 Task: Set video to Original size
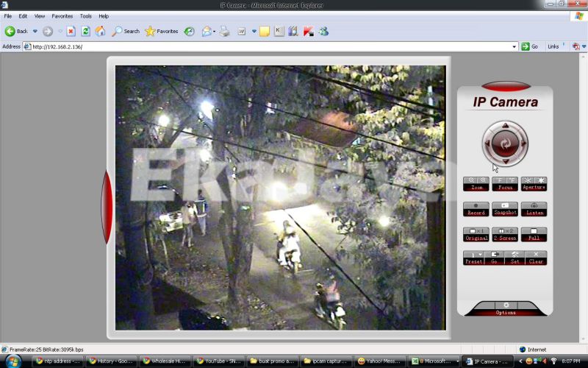point(476,234)
